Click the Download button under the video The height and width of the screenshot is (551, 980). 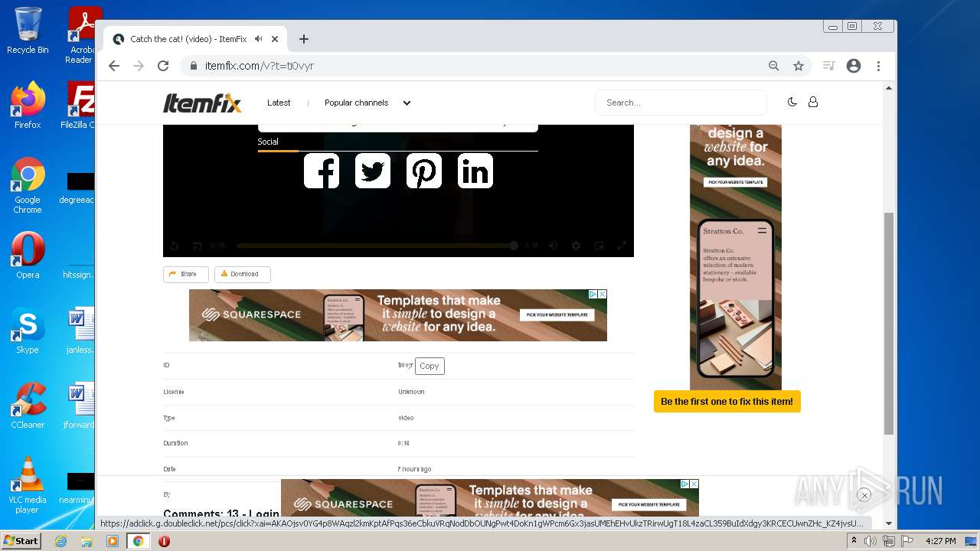pos(242,274)
